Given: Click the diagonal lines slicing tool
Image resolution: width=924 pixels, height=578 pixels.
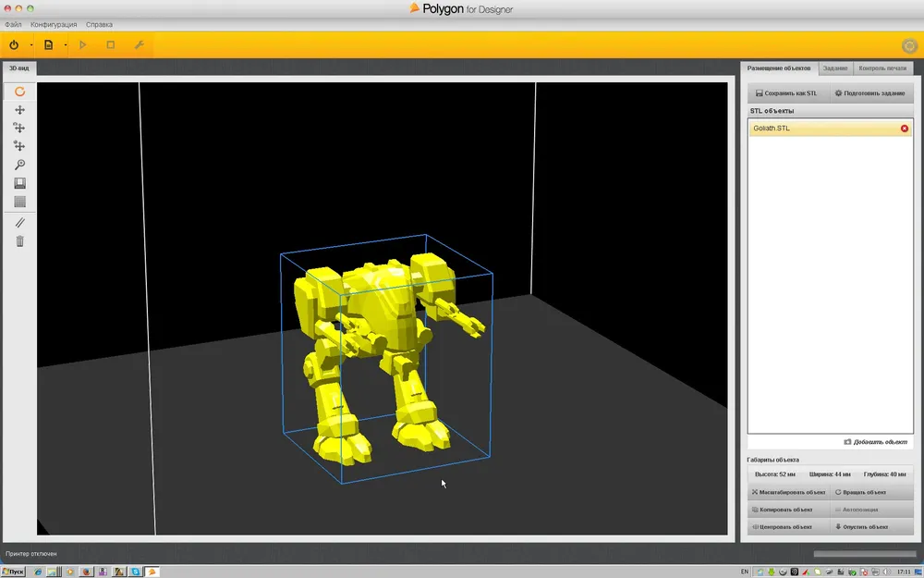Looking at the screenshot, I should pyautogui.click(x=19, y=223).
